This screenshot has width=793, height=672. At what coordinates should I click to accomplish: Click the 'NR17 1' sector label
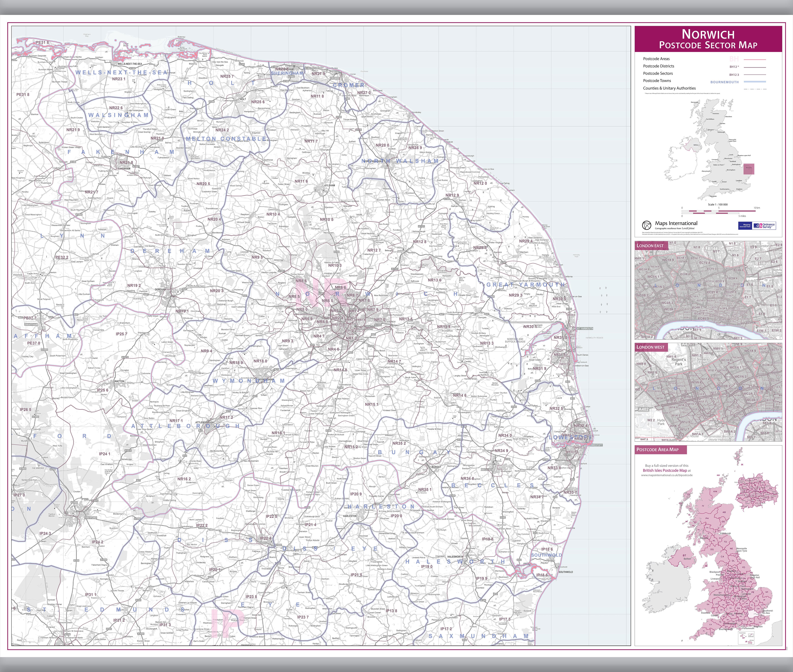coord(176,421)
